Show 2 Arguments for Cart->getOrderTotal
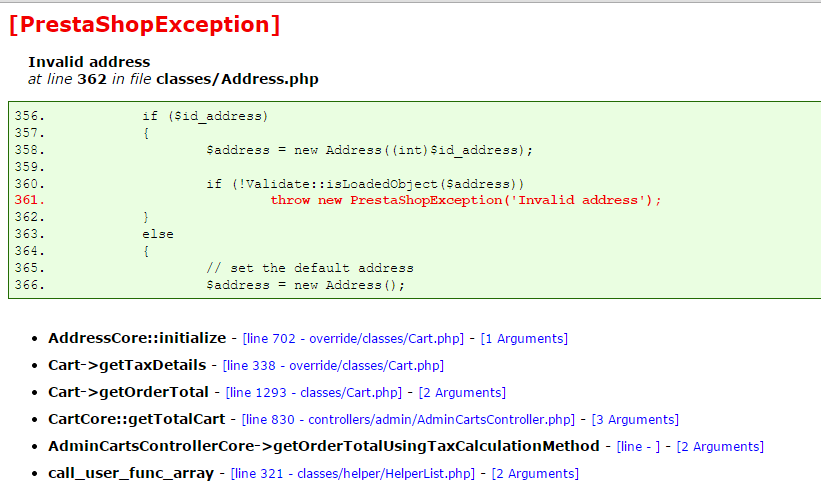The width and height of the screenshot is (821, 496). (462, 393)
